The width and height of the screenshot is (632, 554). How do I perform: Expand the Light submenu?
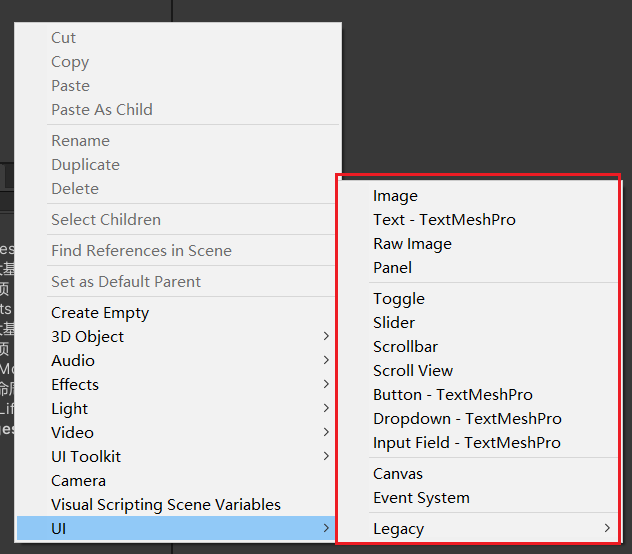[x=176, y=409]
